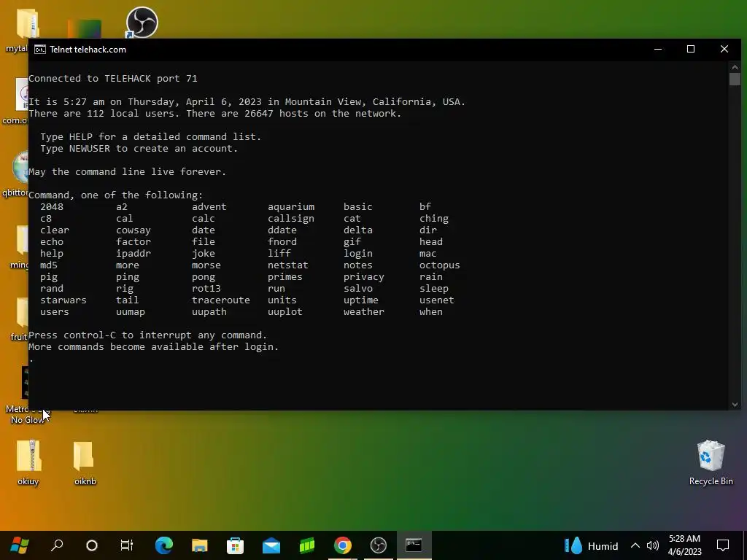Click the 'ching' command text
This screenshot has width=747, height=560.
(434, 219)
